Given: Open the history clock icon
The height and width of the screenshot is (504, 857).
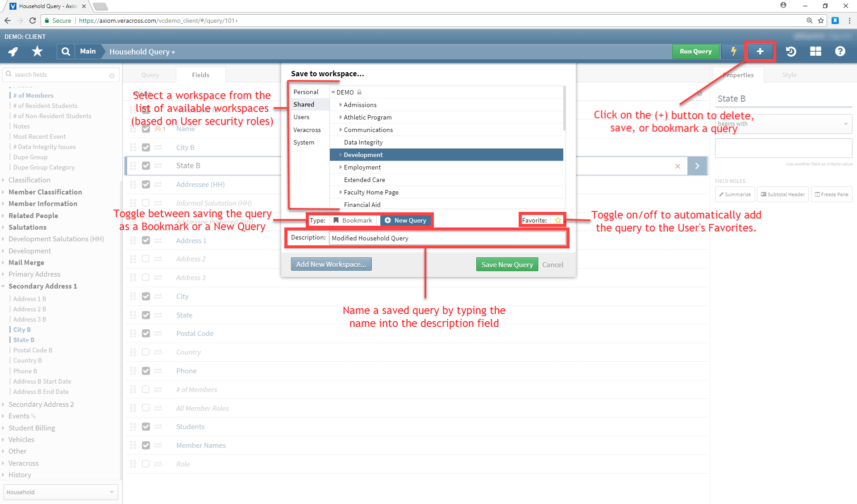Looking at the screenshot, I should click(x=791, y=52).
